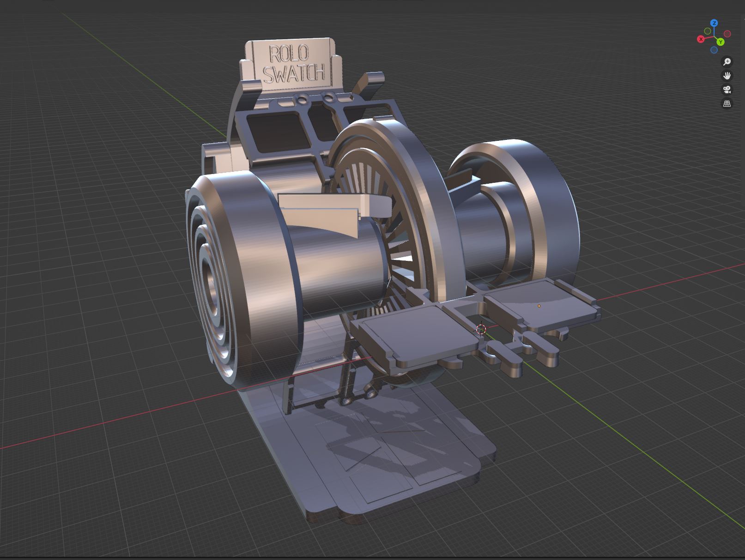Click the orange object origin dot
Viewport: 745px width, 560px height.
[539, 306]
